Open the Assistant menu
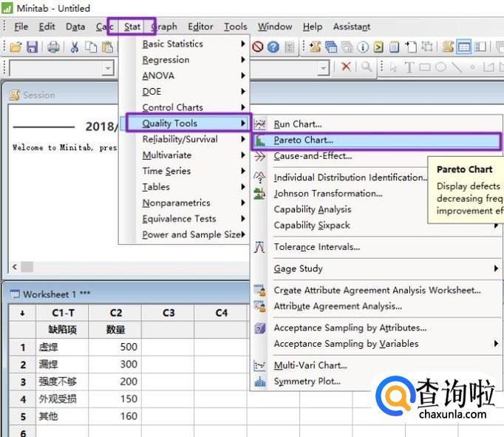Viewport: 504px width, 437px height. tap(352, 27)
